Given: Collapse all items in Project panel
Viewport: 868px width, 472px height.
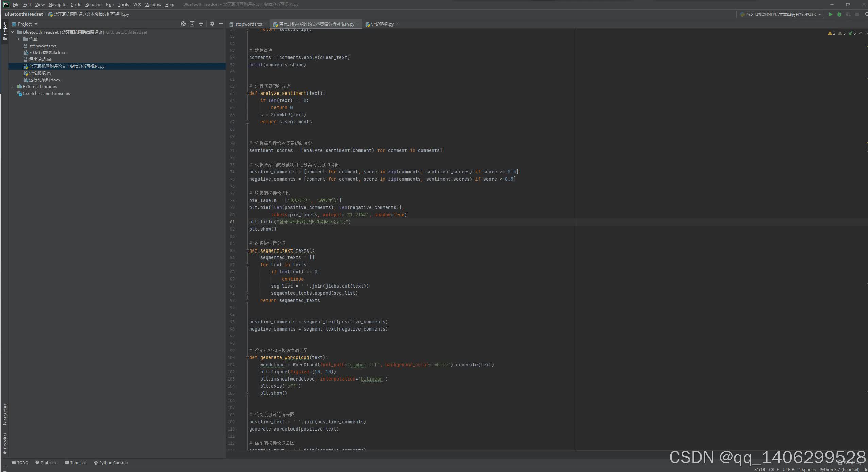Looking at the screenshot, I should (x=201, y=24).
